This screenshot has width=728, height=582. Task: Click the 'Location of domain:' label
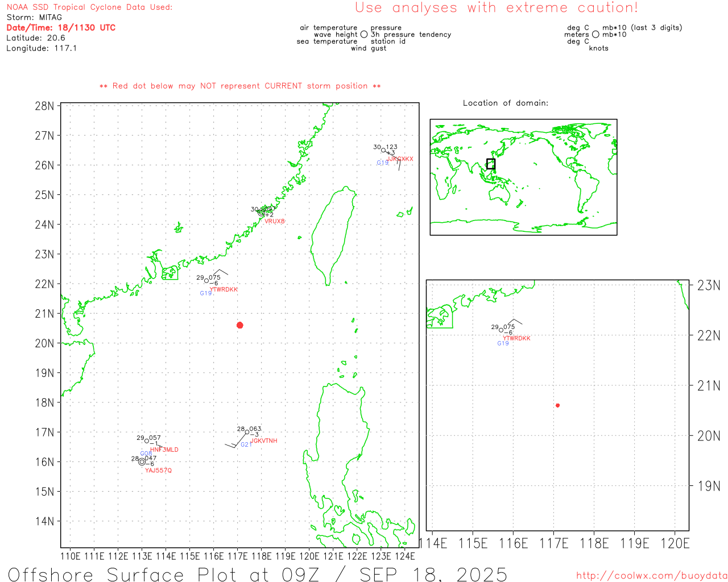506,103
